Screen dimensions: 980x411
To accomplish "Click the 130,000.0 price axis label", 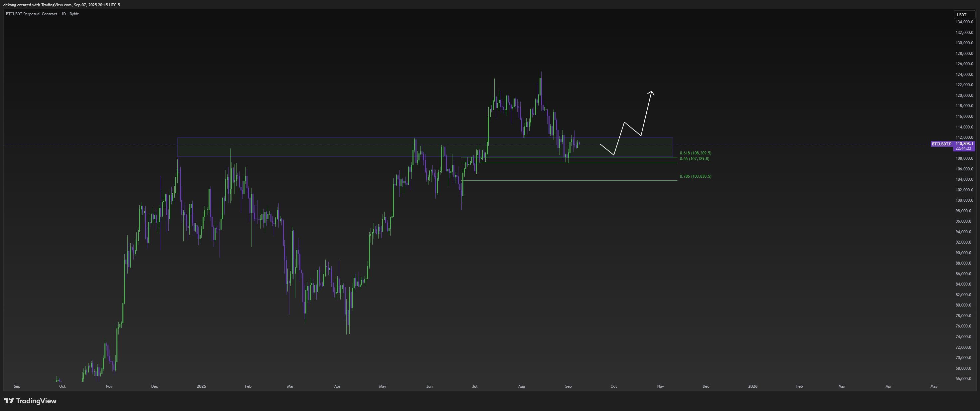I will coord(964,43).
